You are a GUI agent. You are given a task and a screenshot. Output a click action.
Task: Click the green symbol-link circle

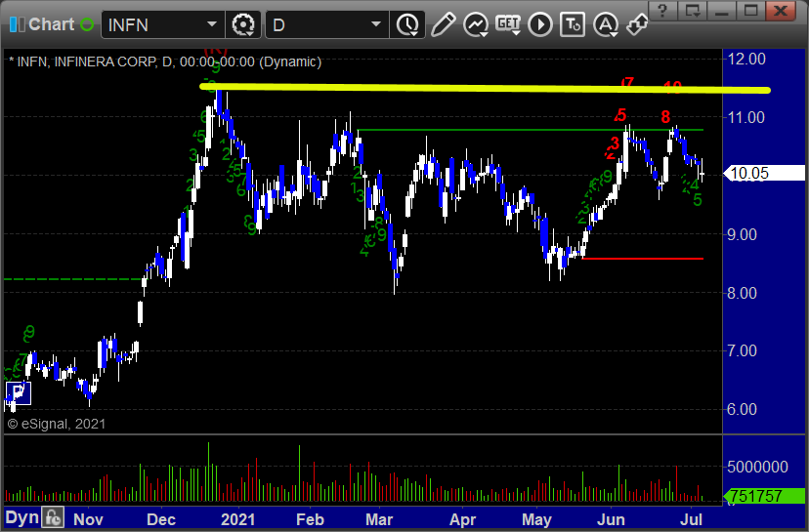pyautogui.click(x=87, y=24)
